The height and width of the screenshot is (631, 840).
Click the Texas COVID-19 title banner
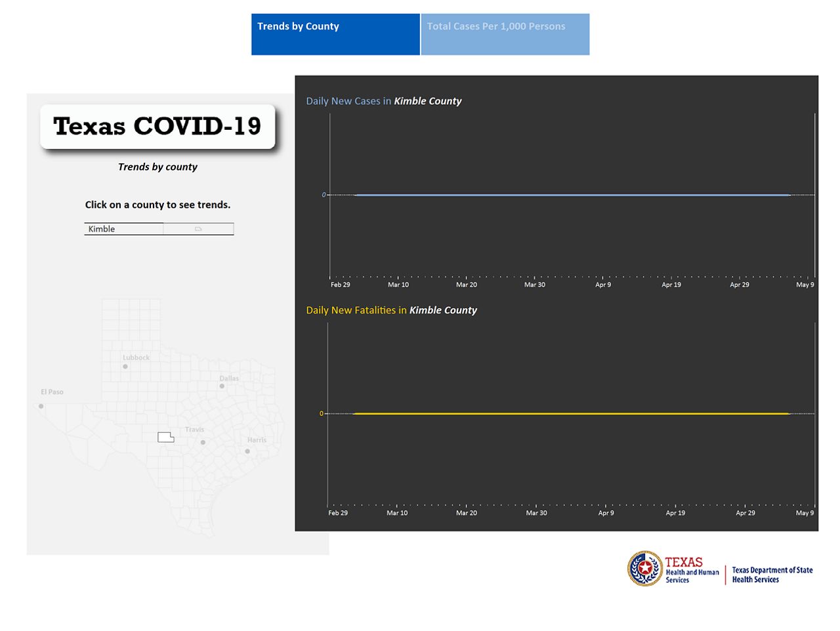157,127
